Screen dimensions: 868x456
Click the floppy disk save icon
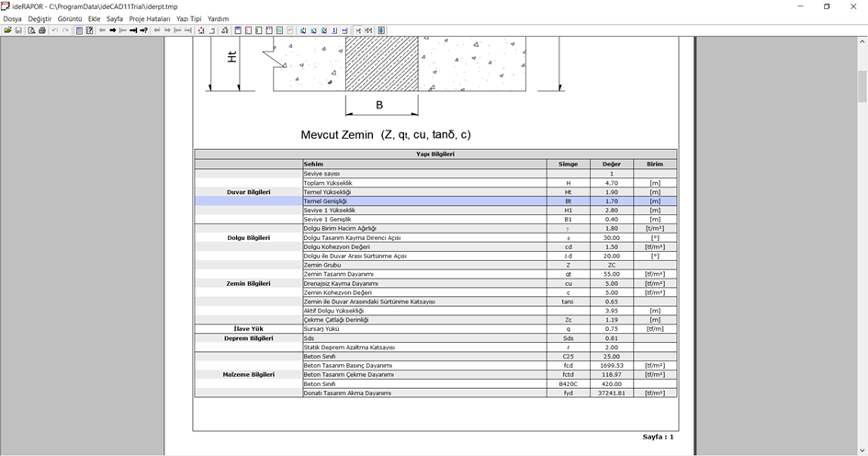click(18, 30)
